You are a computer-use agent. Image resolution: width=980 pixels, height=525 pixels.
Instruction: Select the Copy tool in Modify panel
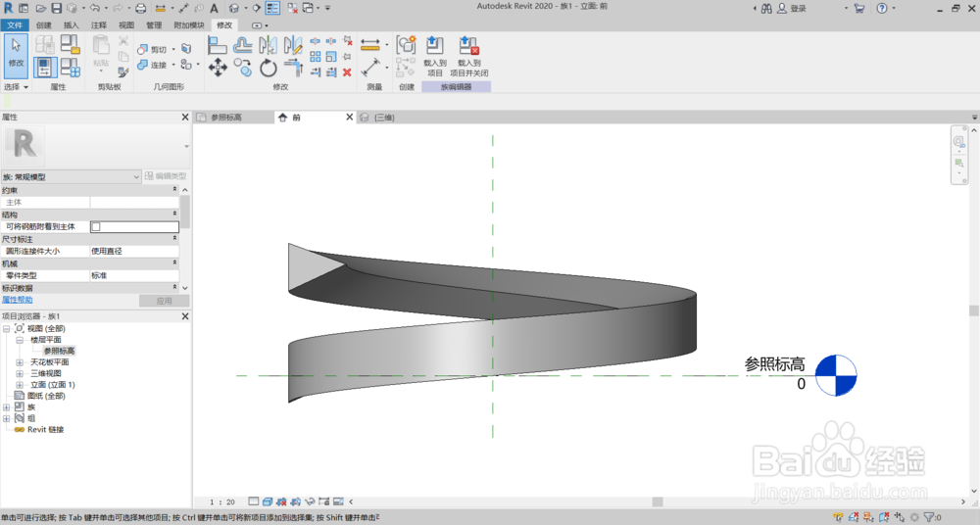(x=242, y=67)
